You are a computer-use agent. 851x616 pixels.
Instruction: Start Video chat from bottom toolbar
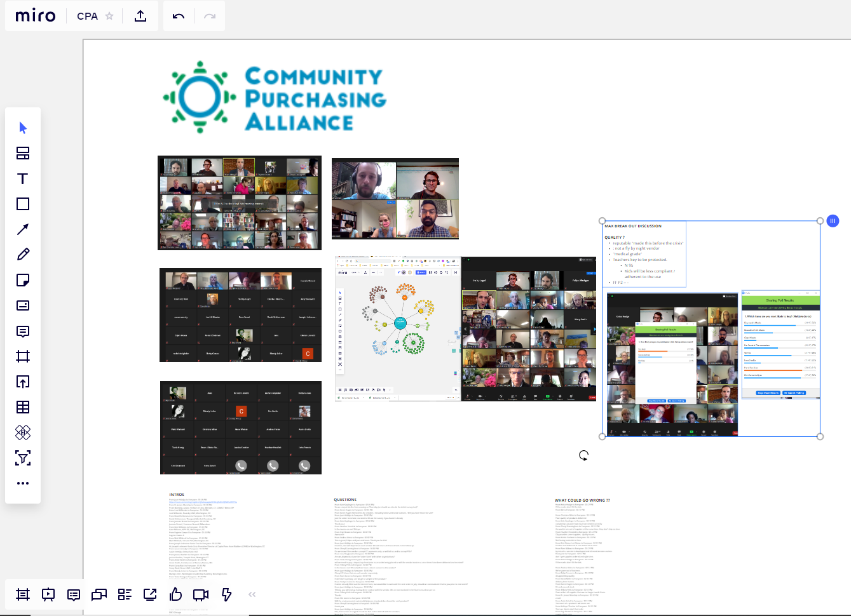[201, 594]
